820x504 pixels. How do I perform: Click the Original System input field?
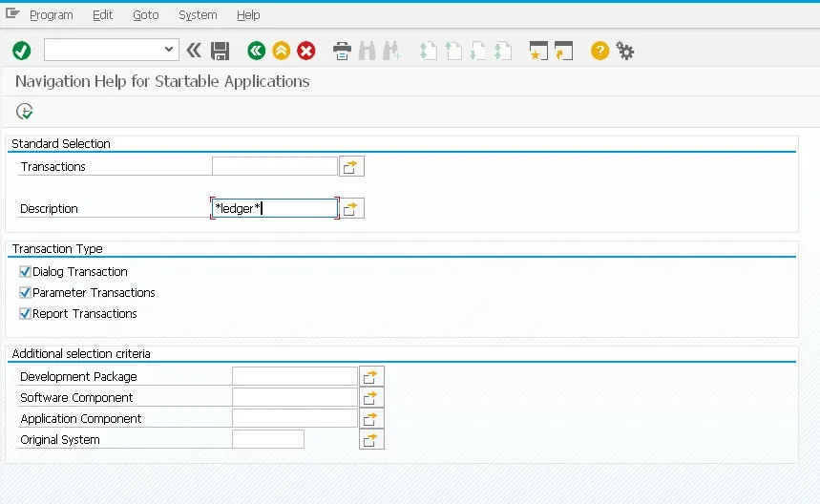[x=268, y=439]
